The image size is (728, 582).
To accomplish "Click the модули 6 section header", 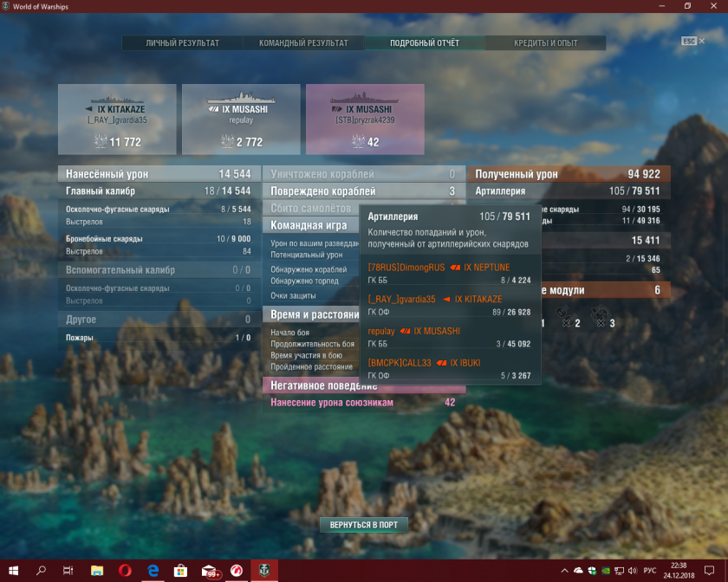I will pos(606,290).
